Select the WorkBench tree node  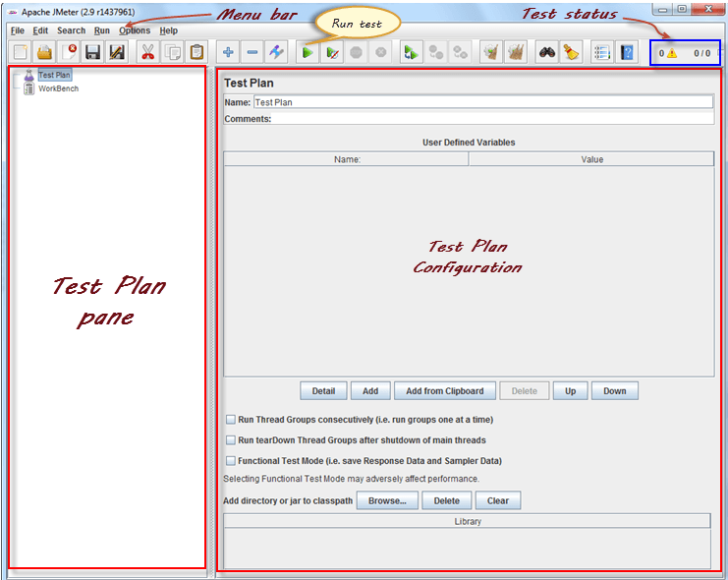click(58, 88)
